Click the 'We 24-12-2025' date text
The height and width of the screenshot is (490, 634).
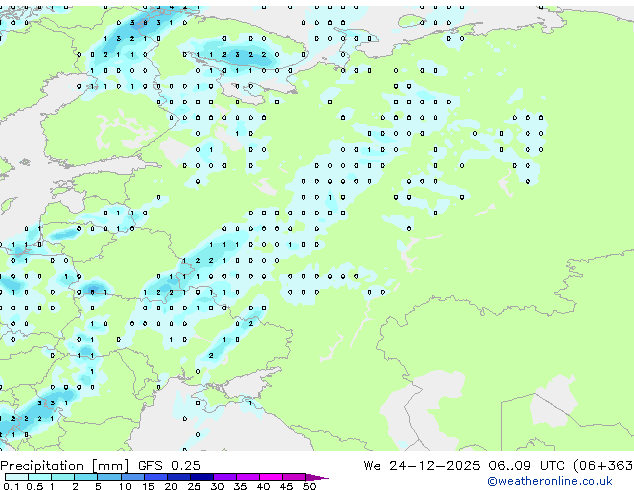422,466
